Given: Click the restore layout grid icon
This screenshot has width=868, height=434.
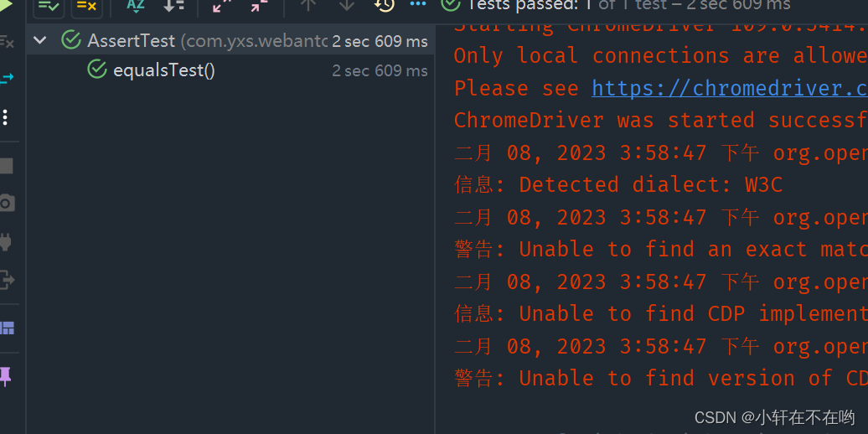Looking at the screenshot, I should 7,328.
